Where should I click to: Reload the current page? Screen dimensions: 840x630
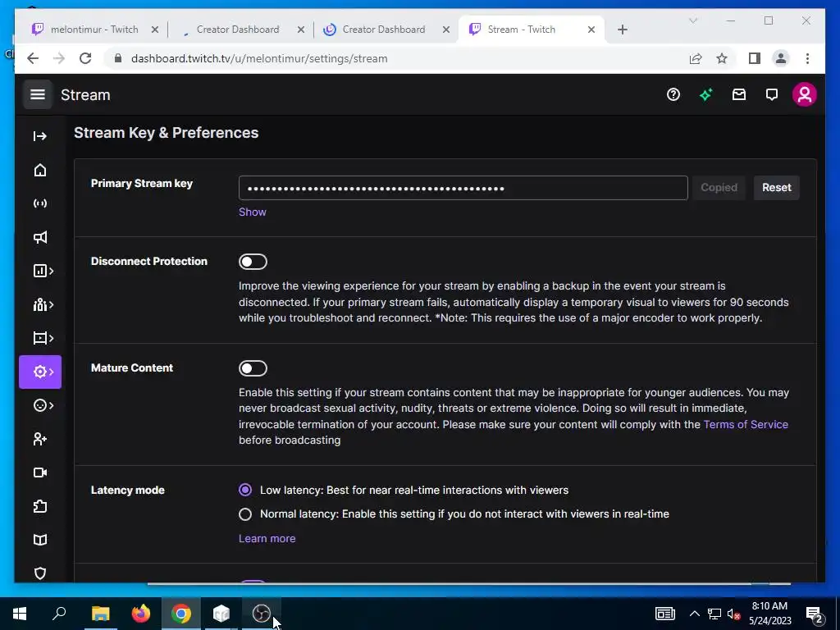[85, 58]
